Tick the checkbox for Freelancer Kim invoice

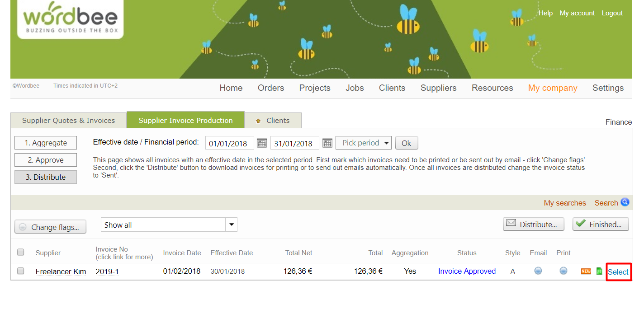[20, 271]
